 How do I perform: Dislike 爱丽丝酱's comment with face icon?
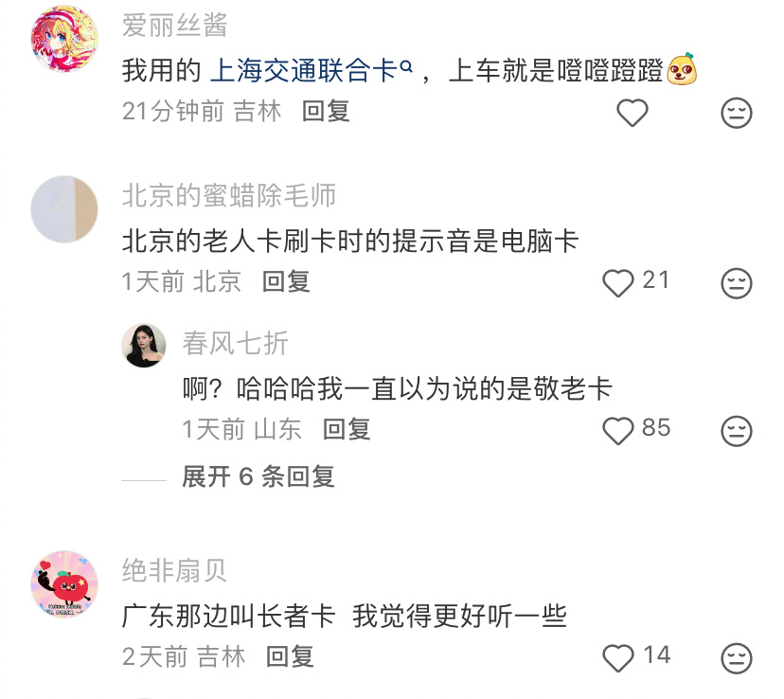[736, 113]
